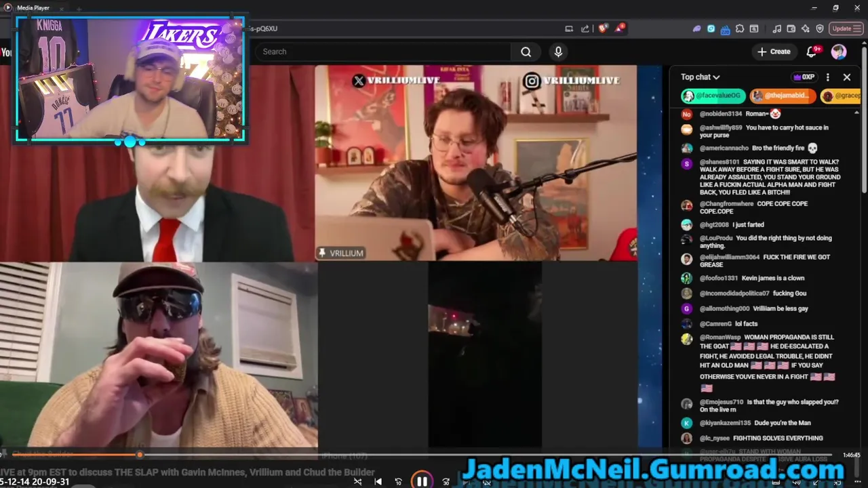Click the Instagram VRILLIUMLIVE handle overlay
This screenshot has height=488, width=868.
572,80
